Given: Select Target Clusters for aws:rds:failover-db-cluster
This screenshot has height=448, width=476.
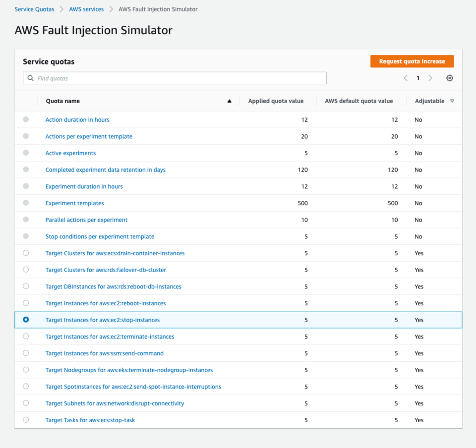Looking at the screenshot, I should pyautogui.click(x=26, y=270).
